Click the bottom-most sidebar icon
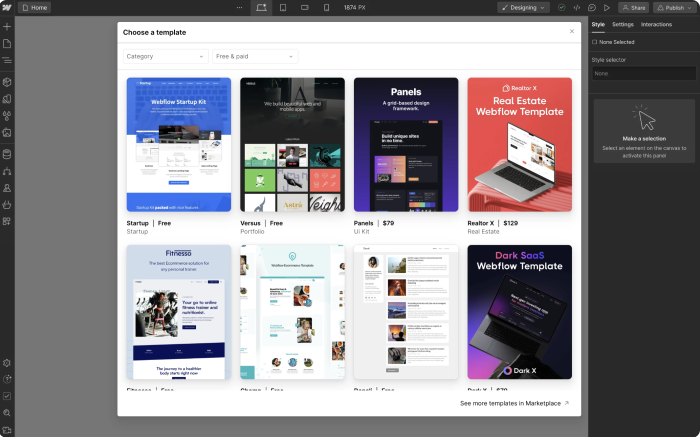The image size is (700, 437). 7,430
